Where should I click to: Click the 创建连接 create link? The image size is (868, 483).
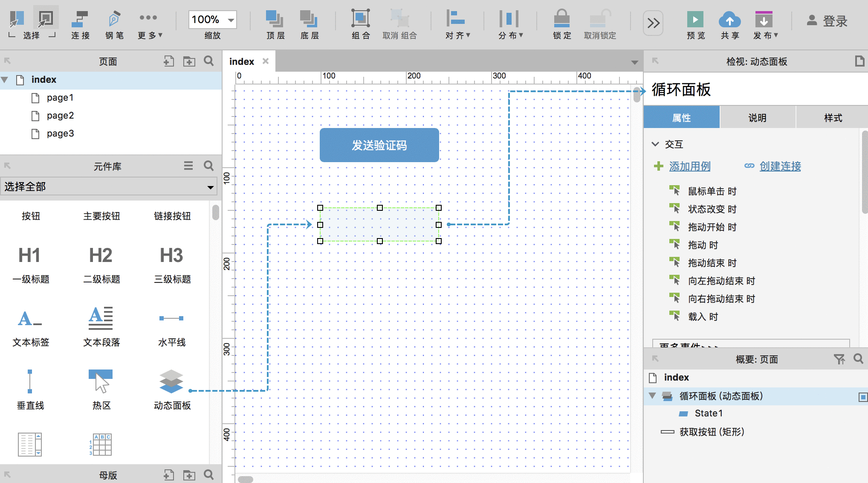coord(780,166)
